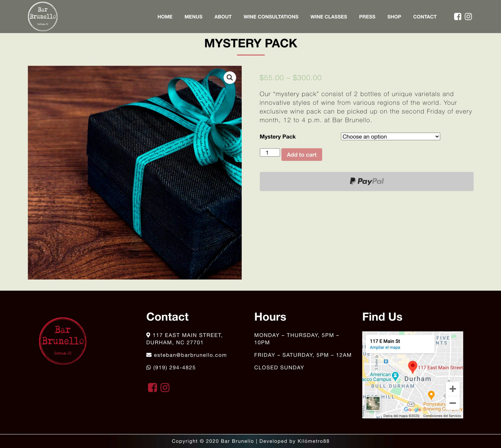The width and height of the screenshot is (501, 448).
Task: Open the Mystery Pack option dropdown
Action: click(x=390, y=137)
